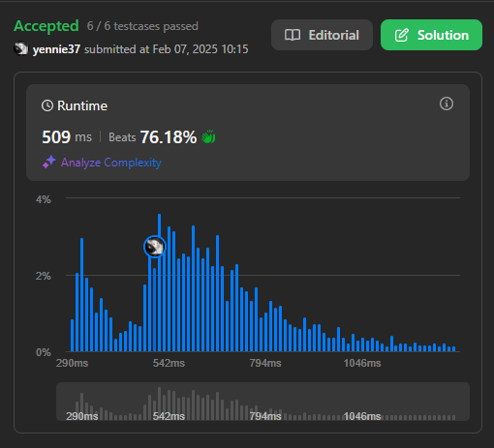Viewport: 494px width, 448px height.
Task: Click the 290ms label in the mini range chart
Action: coord(82,416)
